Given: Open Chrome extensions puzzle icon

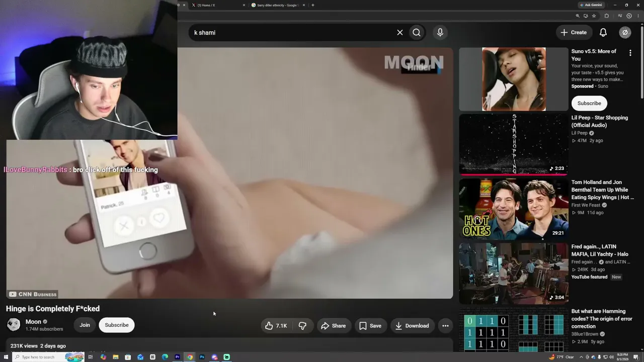Looking at the screenshot, I should (606, 16).
